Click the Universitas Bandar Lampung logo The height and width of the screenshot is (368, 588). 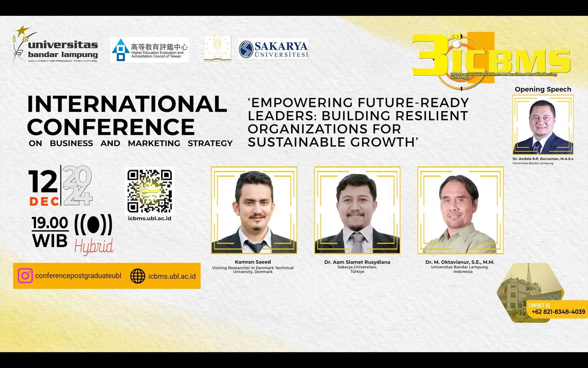tap(55, 47)
